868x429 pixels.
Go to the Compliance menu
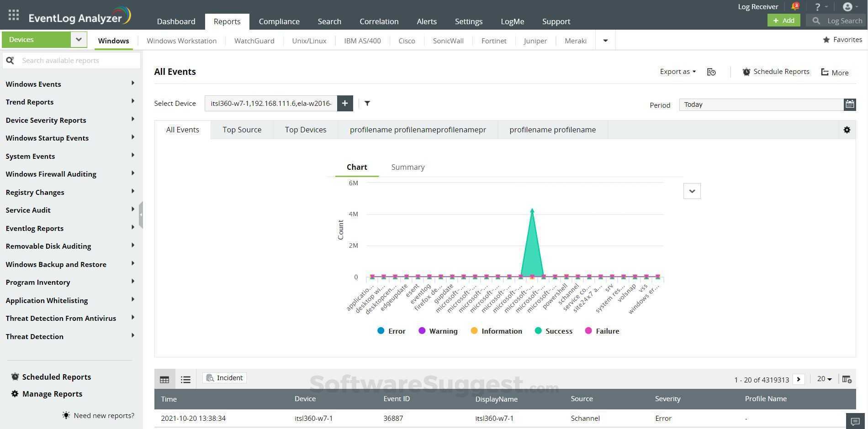(x=279, y=21)
